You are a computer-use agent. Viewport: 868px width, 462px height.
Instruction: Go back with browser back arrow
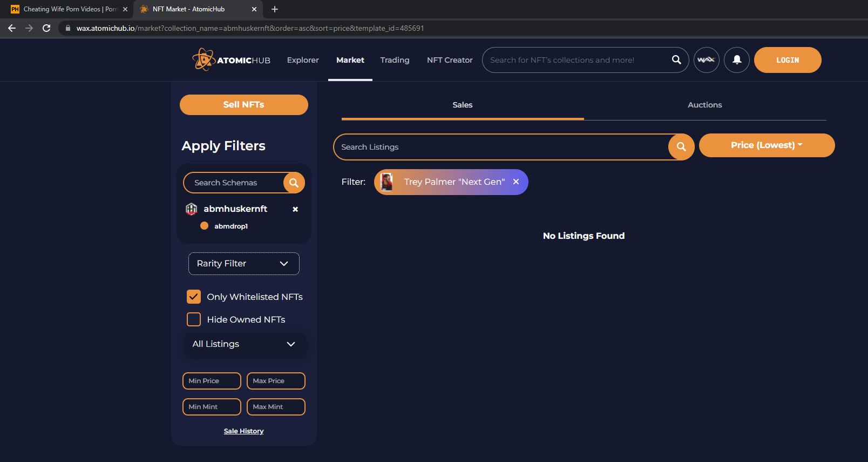point(12,28)
